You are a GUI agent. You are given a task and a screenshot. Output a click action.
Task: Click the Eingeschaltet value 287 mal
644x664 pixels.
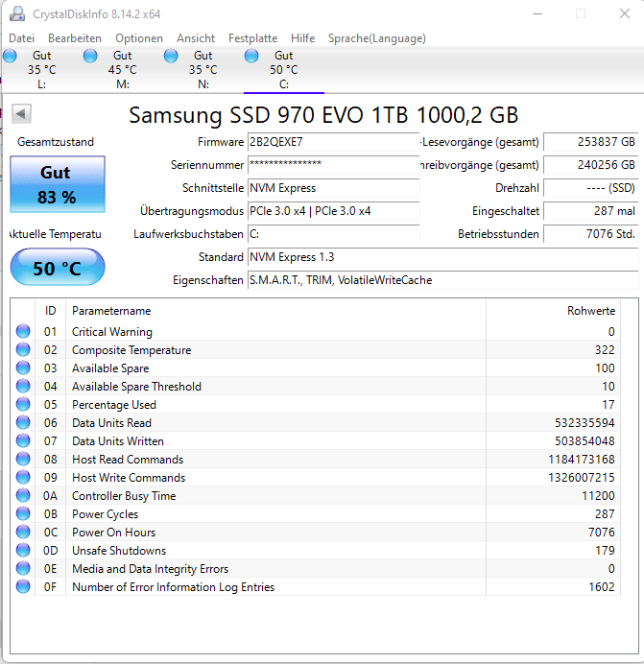coord(590,211)
